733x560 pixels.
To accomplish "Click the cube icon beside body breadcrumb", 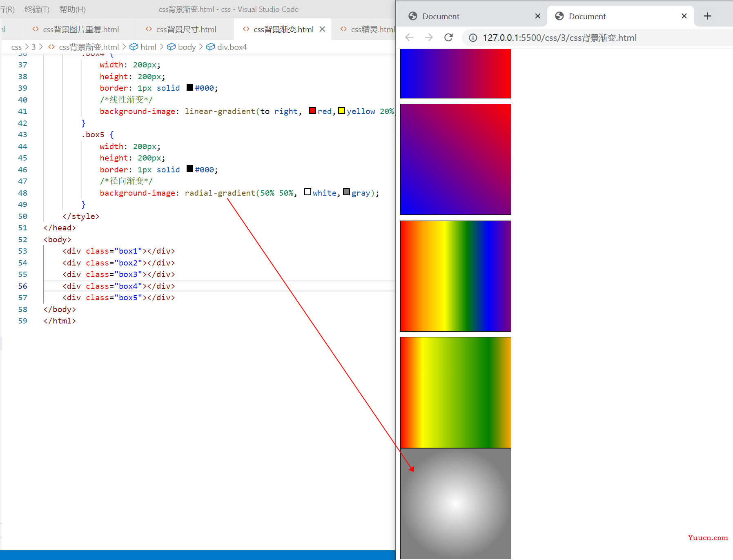I will pyautogui.click(x=171, y=47).
